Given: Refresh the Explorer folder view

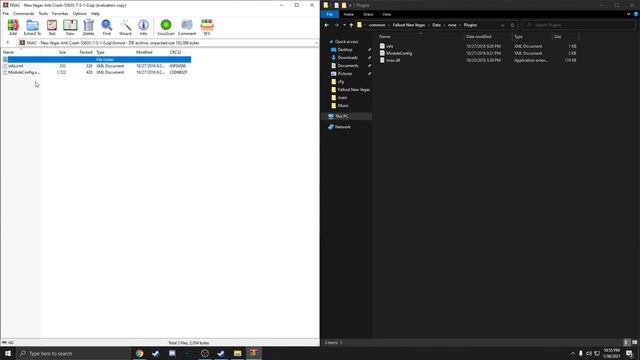Looking at the screenshot, I should click(513, 25).
